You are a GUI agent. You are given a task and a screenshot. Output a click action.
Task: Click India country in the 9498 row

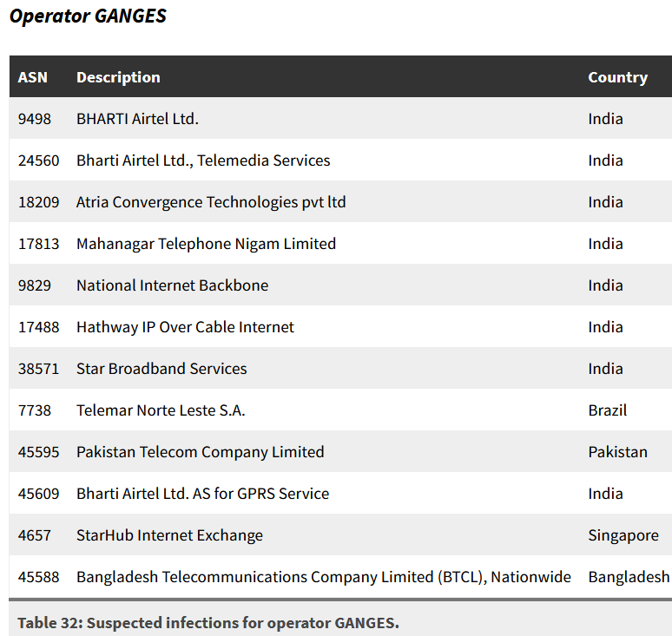point(605,119)
